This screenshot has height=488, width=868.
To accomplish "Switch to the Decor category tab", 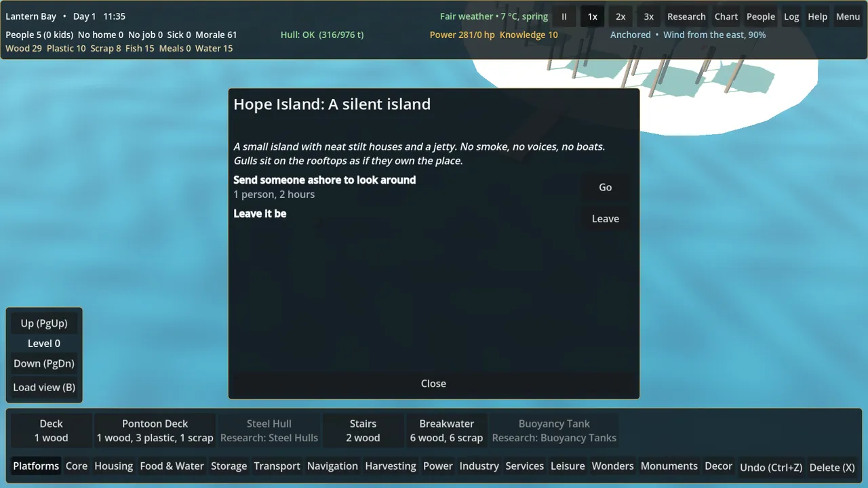I will point(718,466).
